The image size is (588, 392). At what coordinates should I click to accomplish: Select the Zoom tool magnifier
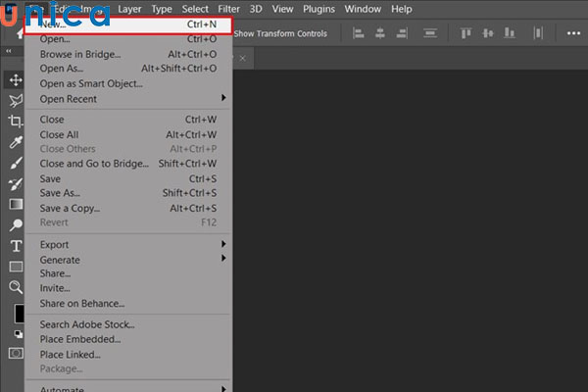point(16,287)
